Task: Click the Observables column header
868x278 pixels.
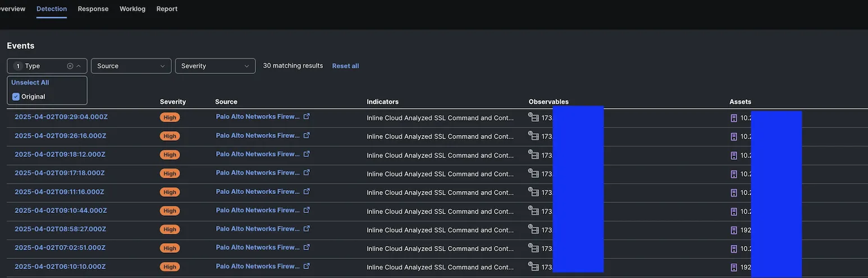Action: 549,102
